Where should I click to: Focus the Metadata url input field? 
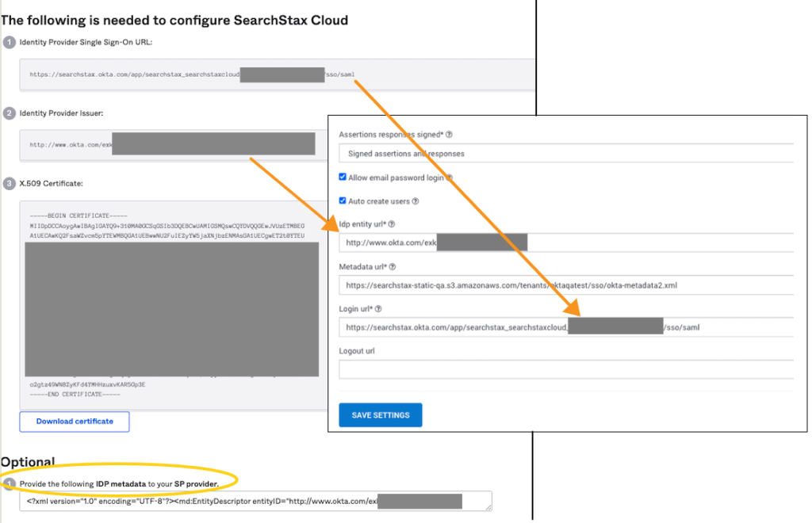point(566,285)
